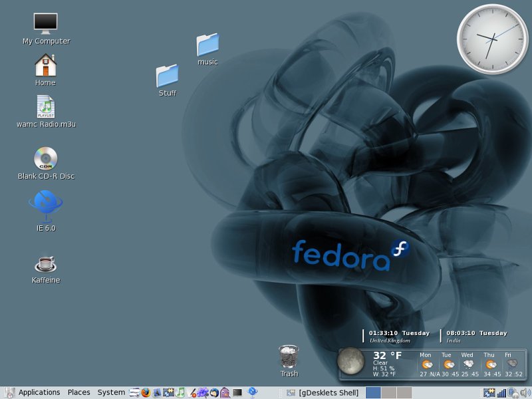Open the Applications menu
This screenshot has height=399, width=532.
39,392
